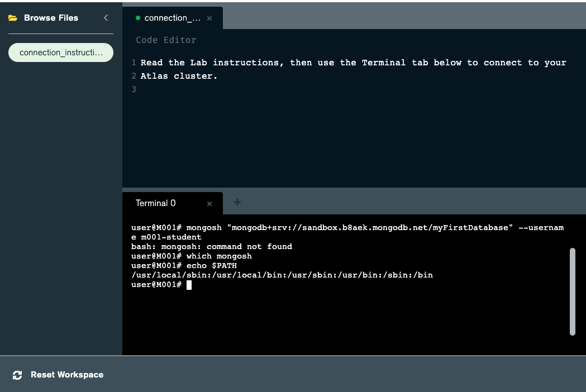This screenshot has width=586, height=392.
Task: Select the Terminal 0 tab
Action: point(156,203)
